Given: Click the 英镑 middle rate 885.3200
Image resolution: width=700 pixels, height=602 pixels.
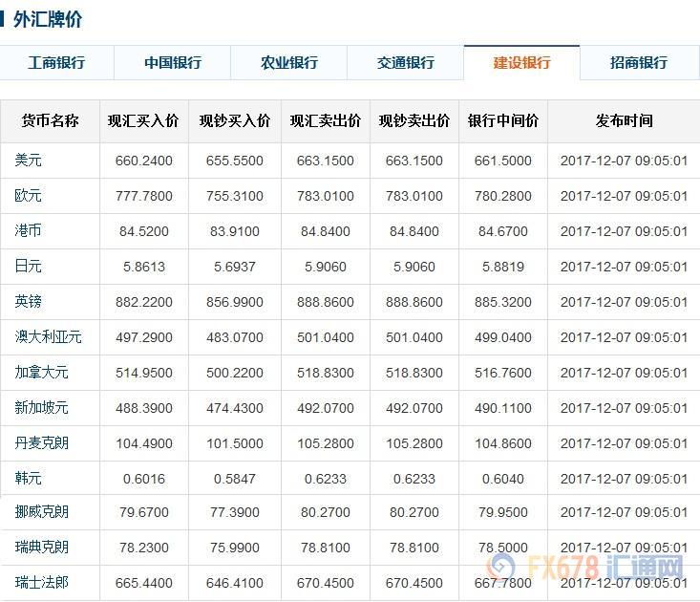Looking at the screenshot, I should [x=503, y=302].
